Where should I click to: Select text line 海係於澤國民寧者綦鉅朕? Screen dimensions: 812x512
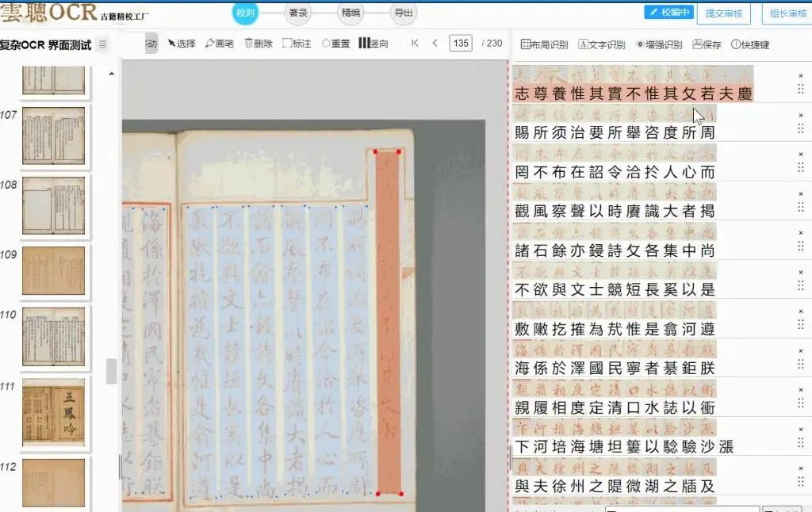pyautogui.click(x=615, y=369)
